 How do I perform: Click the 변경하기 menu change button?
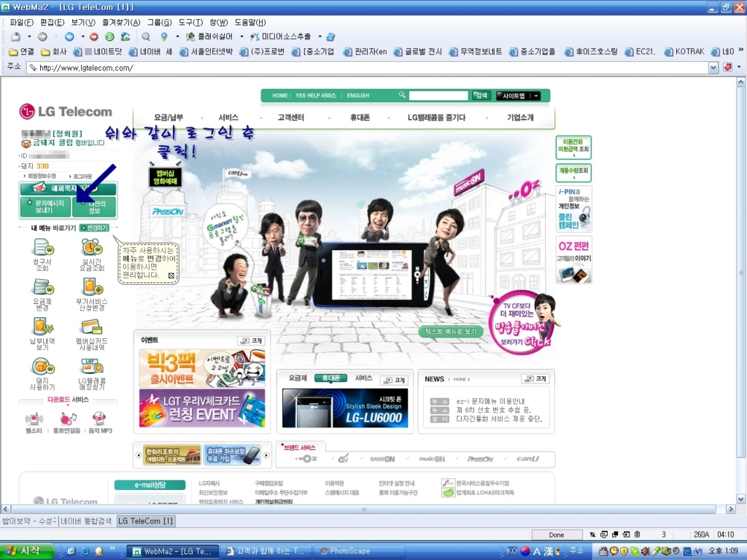coord(94,228)
